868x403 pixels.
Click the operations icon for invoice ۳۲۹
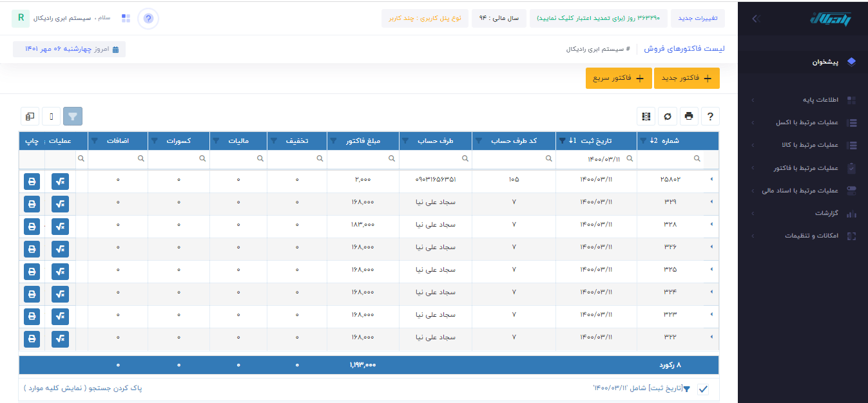tap(59, 203)
